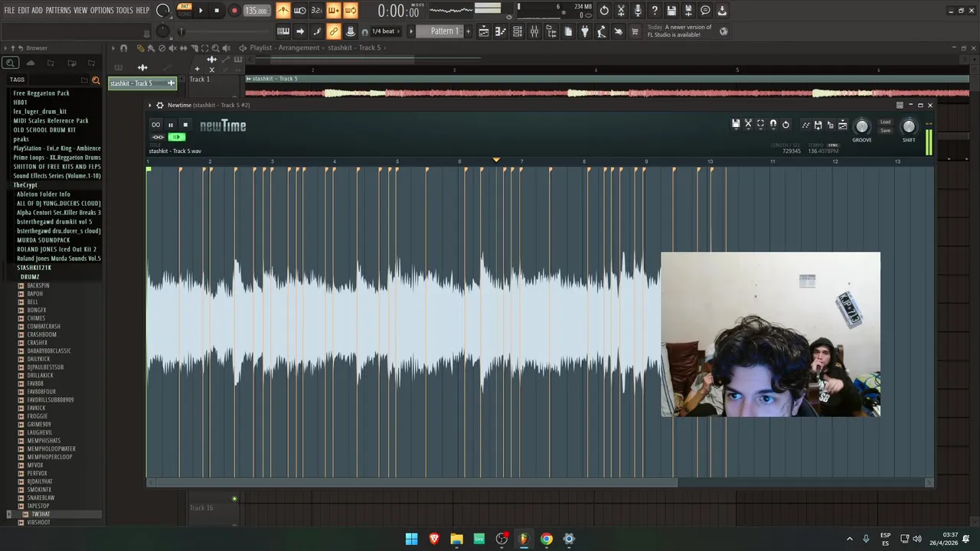The width and height of the screenshot is (980, 551).
Task: Open the Playlist view icon
Action: (x=484, y=31)
